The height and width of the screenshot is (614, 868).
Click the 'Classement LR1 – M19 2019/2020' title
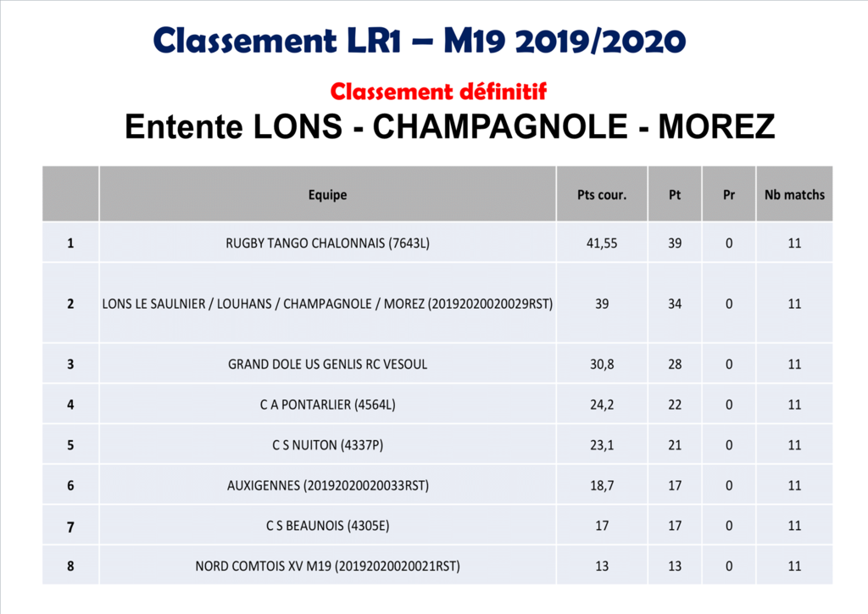pyautogui.click(x=420, y=40)
